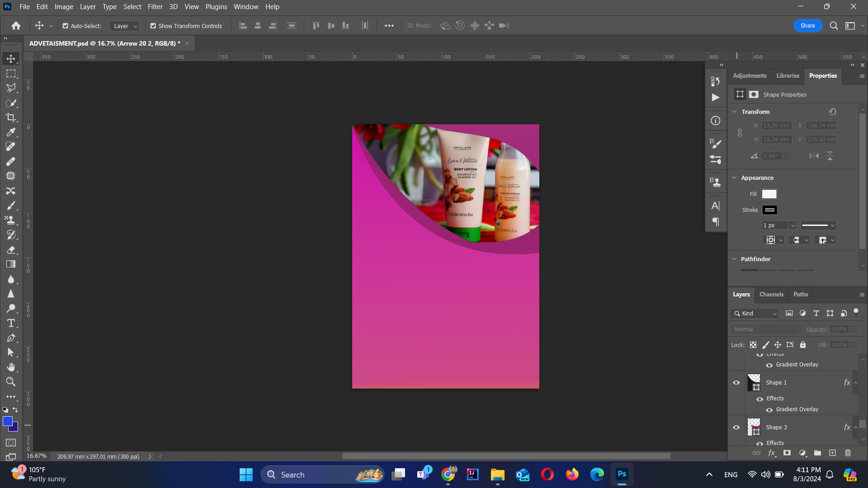Select the Rectangular Marquee tool
Image resolution: width=868 pixels, height=488 pixels.
coord(11,74)
